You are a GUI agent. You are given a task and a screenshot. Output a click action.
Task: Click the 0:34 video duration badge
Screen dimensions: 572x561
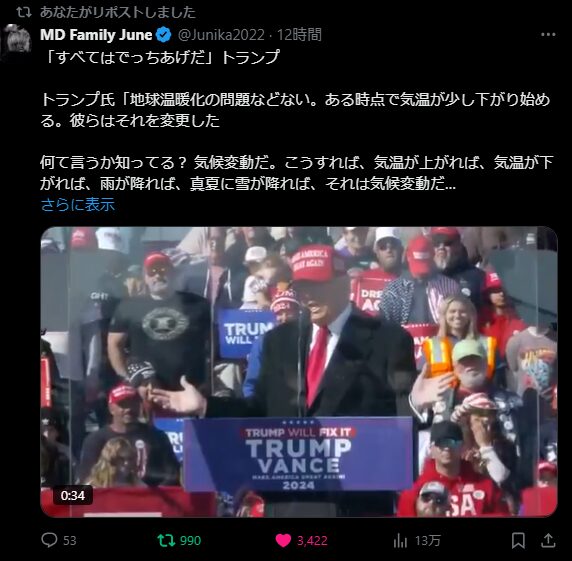pyautogui.click(x=73, y=495)
